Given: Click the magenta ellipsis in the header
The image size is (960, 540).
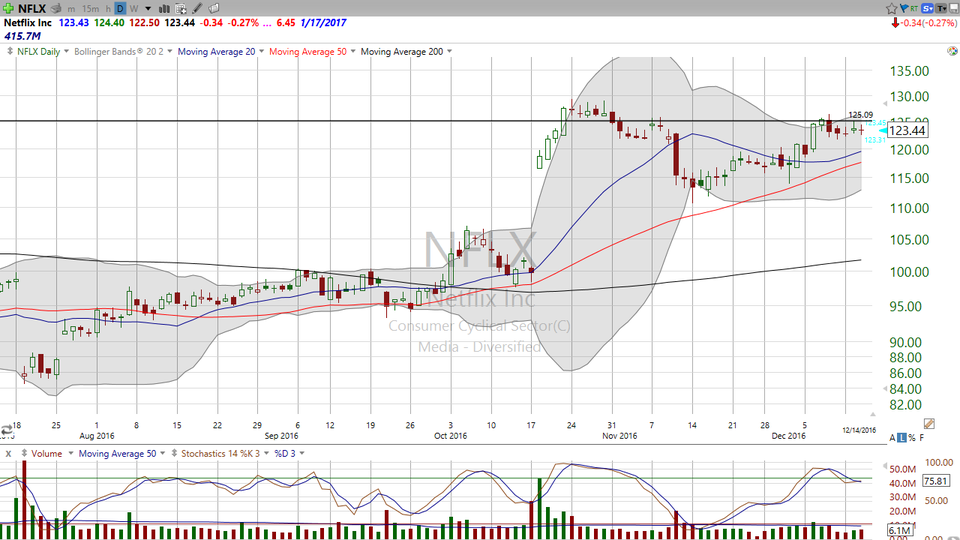Looking at the screenshot, I should tap(267, 23).
